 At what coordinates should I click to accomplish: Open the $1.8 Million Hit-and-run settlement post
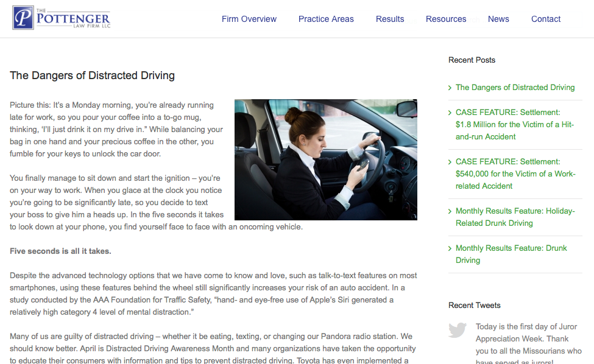pyautogui.click(x=515, y=125)
